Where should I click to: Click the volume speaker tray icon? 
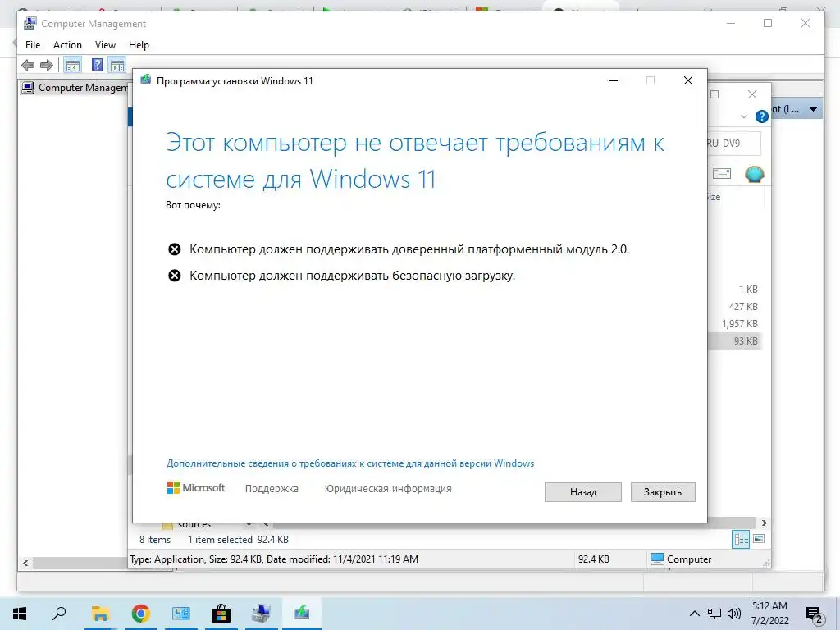click(x=734, y=614)
